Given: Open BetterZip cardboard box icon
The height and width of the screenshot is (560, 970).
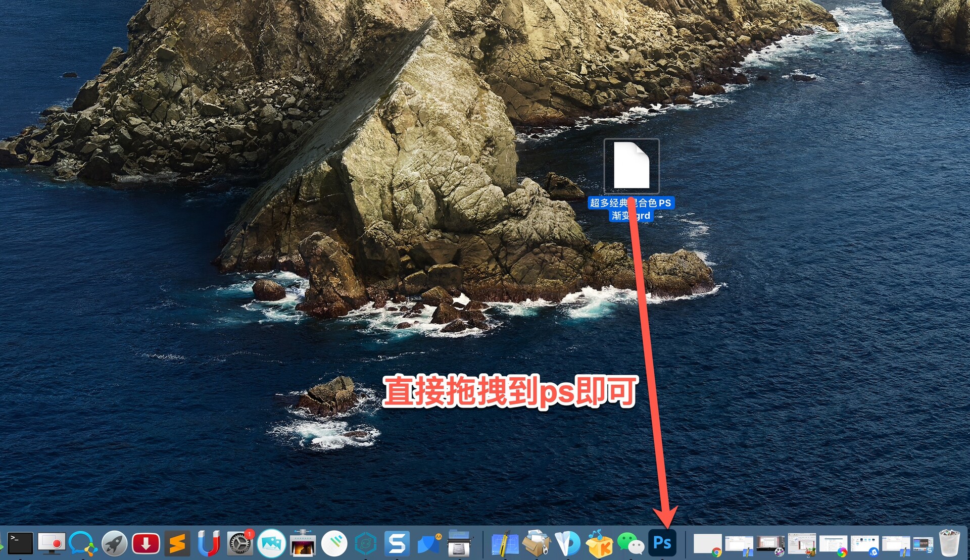Looking at the screenshot, I should click(536, 544).
